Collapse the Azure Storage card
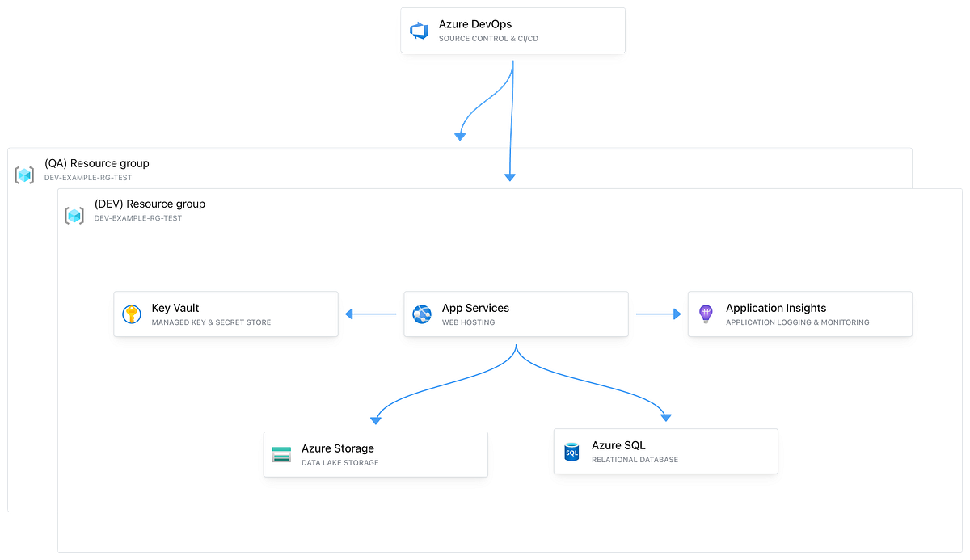Image resolution: width=970 pixels, height=560 pixels. coord(375,454)
